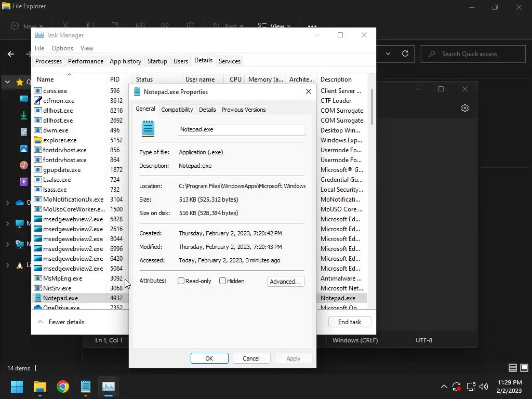
Task: Click Search Quick access box
Action: tap(473, 54)
